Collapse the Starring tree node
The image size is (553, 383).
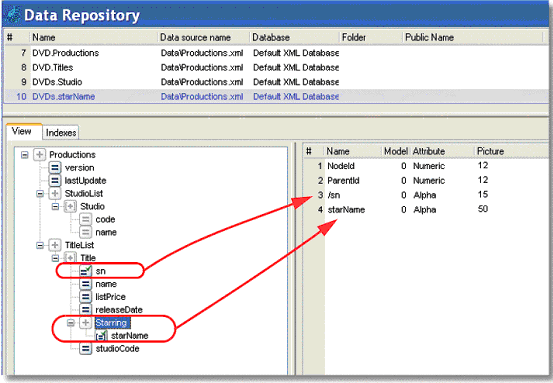(71, 323)
